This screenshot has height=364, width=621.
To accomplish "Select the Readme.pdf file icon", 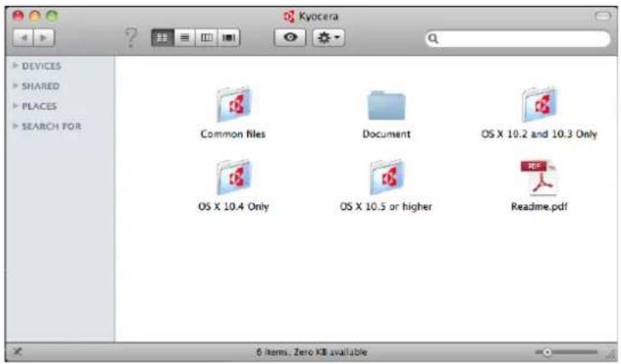I will [x=539, y=178].
